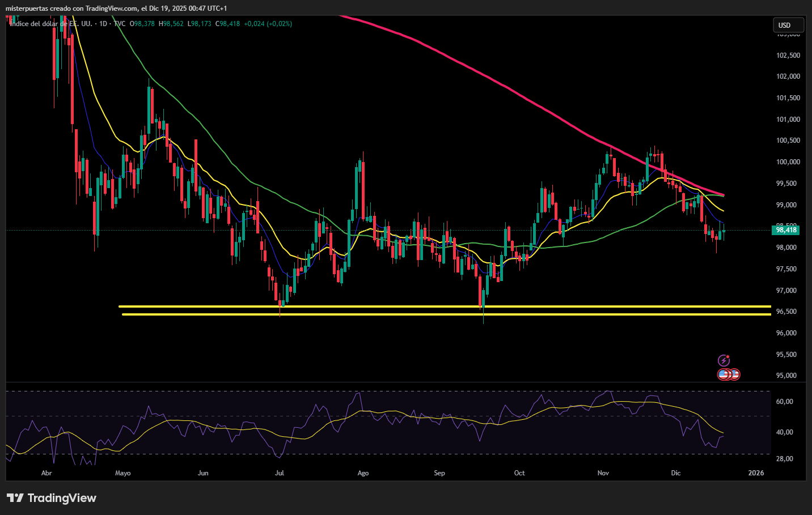Click the Sep label on time axis

(x=439, y=473)
